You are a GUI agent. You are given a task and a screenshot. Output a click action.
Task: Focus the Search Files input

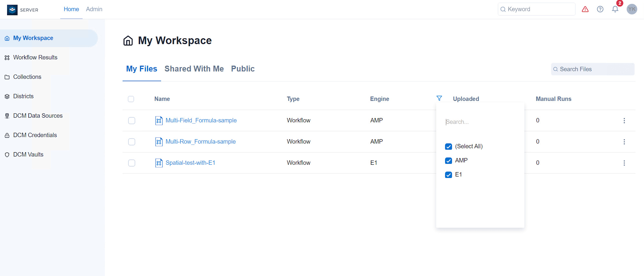(x=593, y=69)
